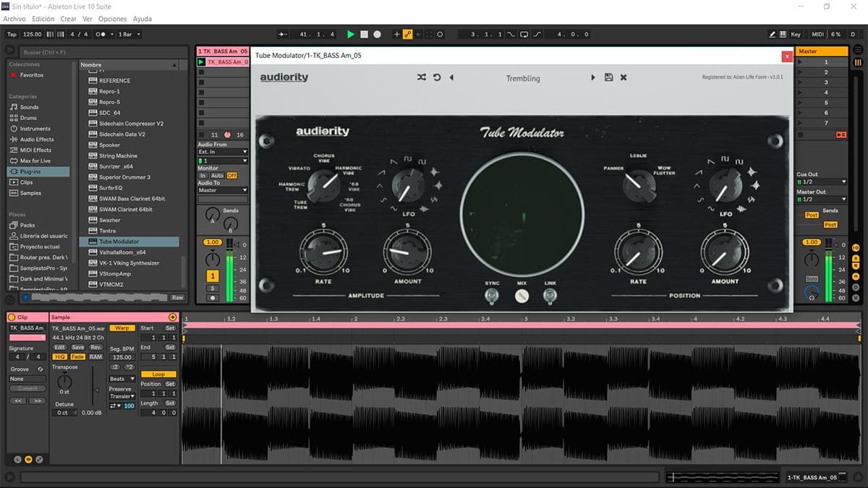Adjust the clip Transpose knob

(x=64, y=380)
